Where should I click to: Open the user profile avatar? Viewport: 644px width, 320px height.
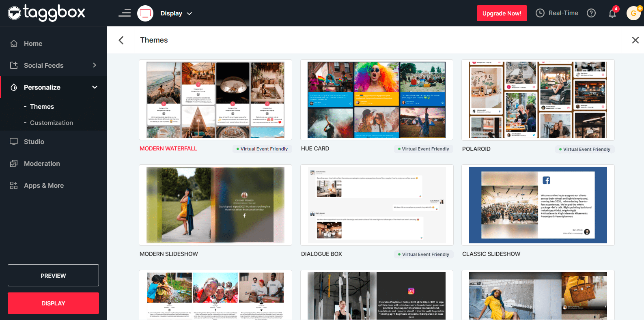(633, 13)
